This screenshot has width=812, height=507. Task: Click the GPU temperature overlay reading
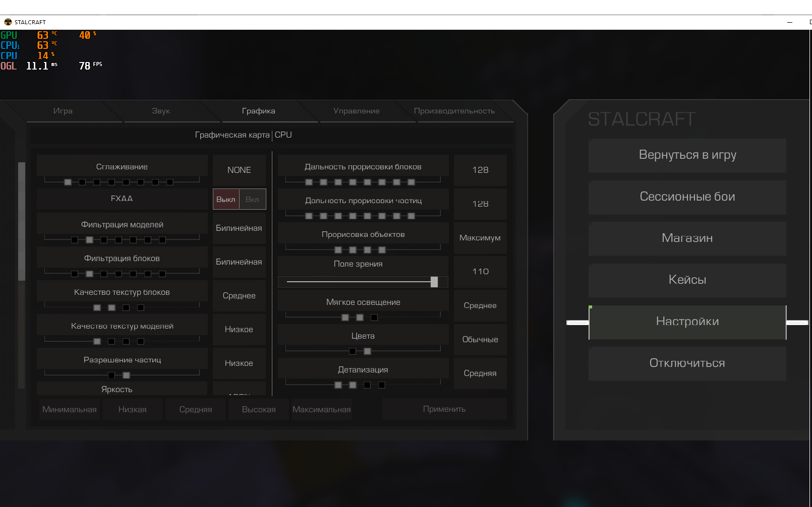click(x=47, y=35)
